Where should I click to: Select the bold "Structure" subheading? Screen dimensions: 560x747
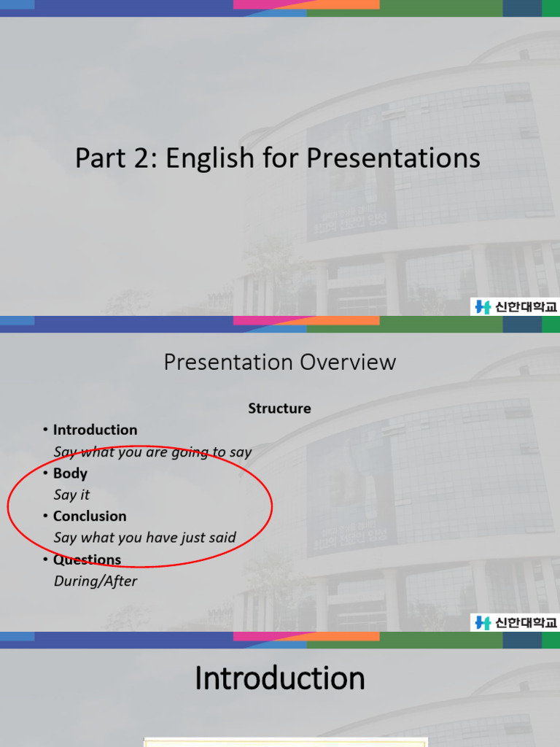tap(279, 409)
